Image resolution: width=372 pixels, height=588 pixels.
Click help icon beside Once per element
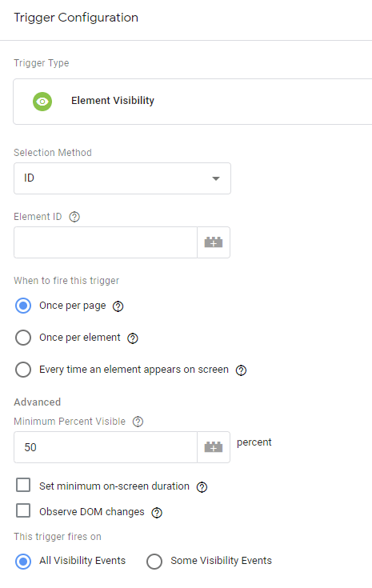pyautogui.click(x=133, y=338)
